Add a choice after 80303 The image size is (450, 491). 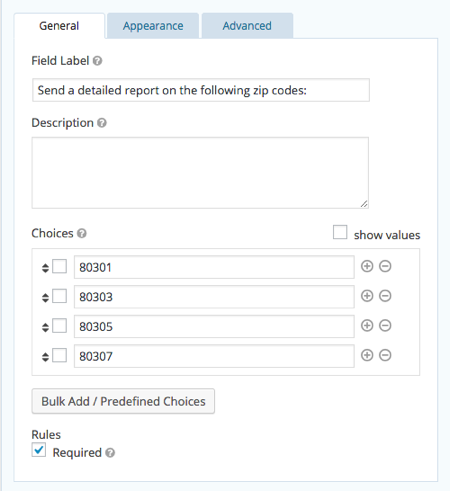367,296
